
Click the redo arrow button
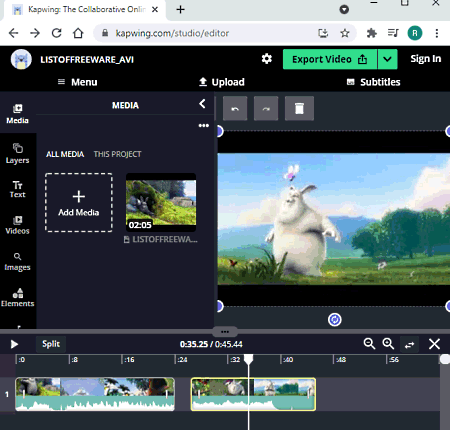tap(266, 108)
